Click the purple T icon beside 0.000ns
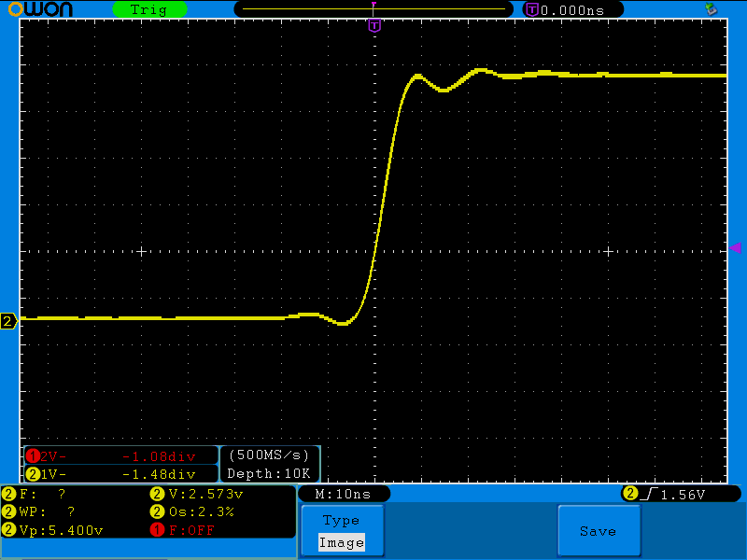 coord(532,9)
